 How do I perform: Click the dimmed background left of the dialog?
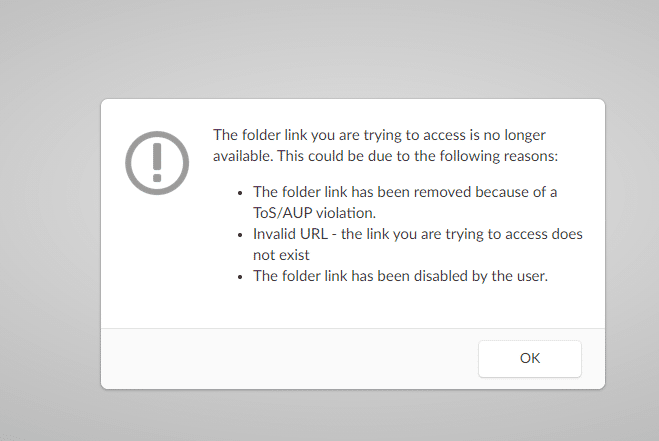point(50,240)
